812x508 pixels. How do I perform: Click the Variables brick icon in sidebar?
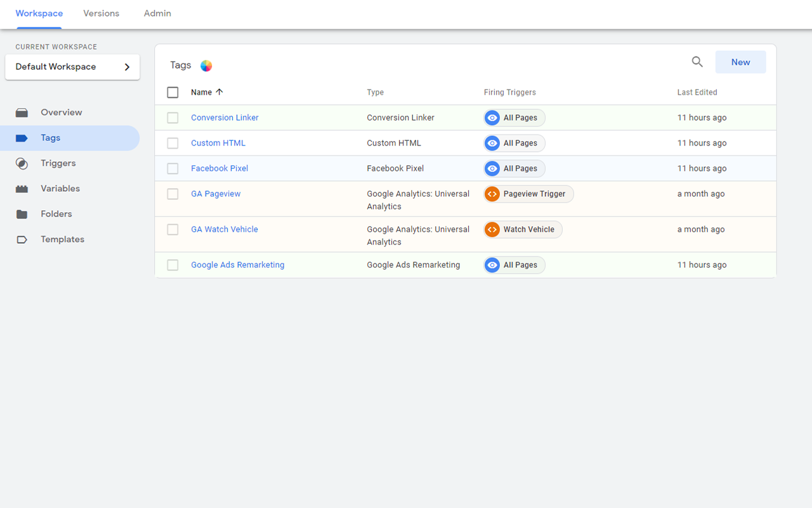pos(22,189)
